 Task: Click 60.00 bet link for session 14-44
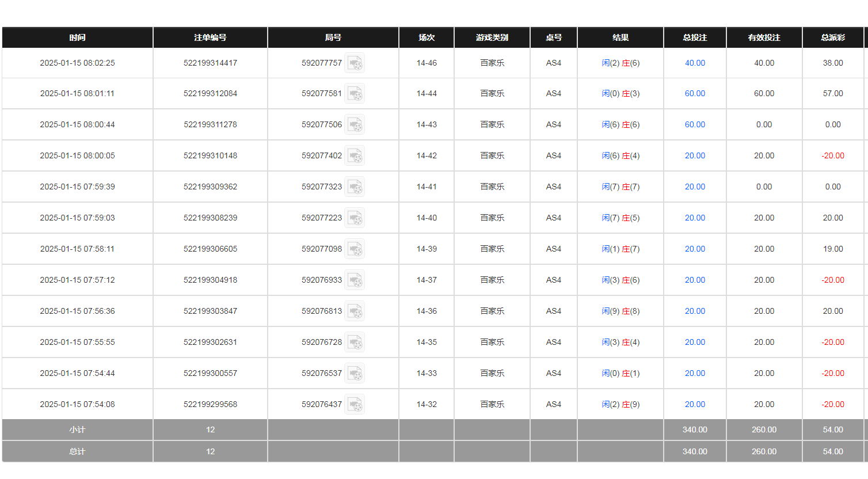pyautogui.click(x=695, y=94)
